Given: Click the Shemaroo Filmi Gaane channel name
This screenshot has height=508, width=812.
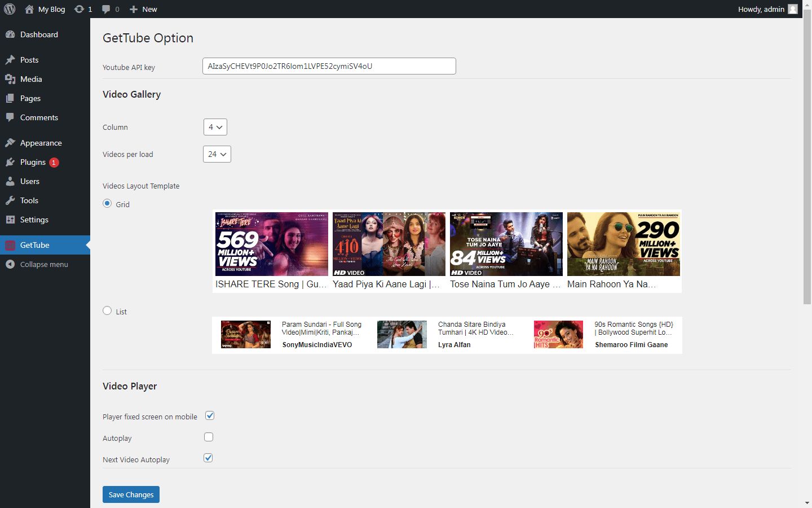Looking at the screenshot, I should point(632,345).
